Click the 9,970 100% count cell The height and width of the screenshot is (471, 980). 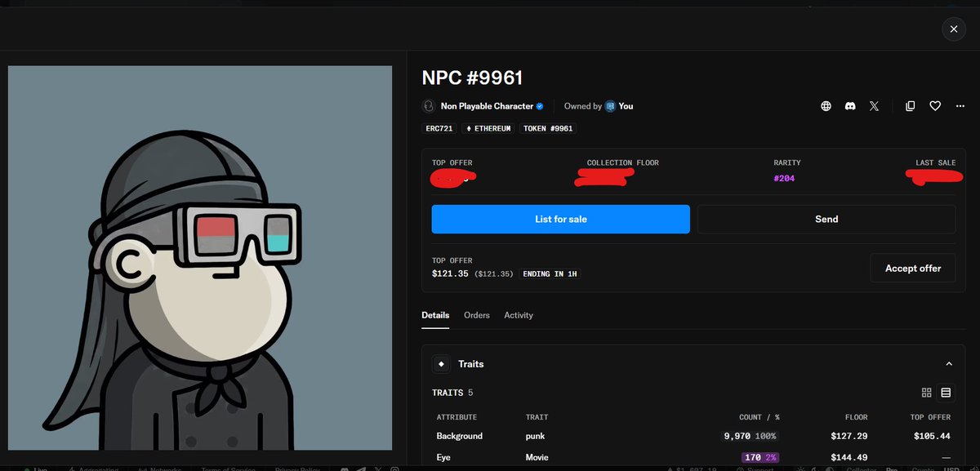click(751, 436)
